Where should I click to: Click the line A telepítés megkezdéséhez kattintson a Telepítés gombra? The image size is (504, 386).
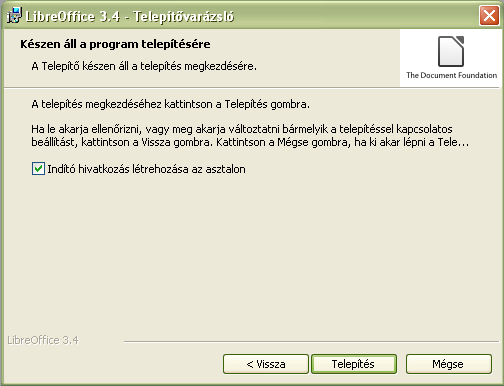tap(170, 104)
